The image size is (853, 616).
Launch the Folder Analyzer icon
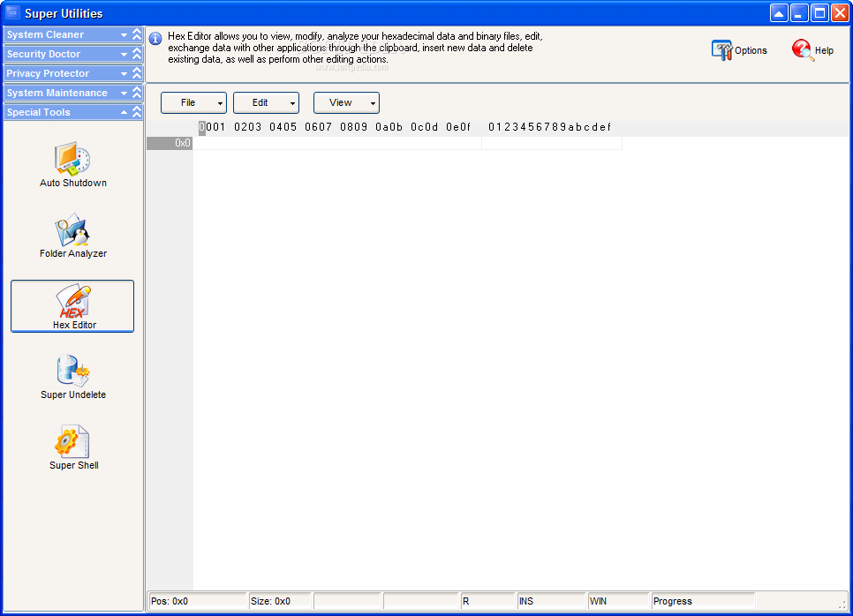click(72, 229)
